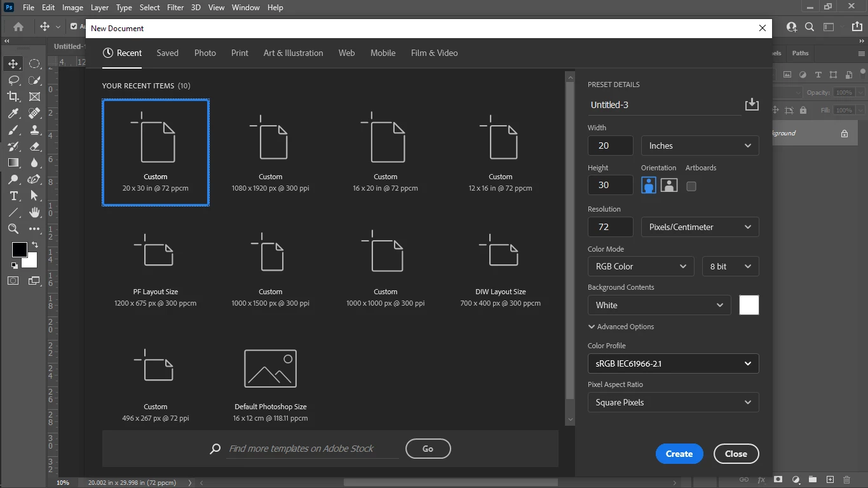The height and width of the screenshot is (488, 868).
Task: Click the Untitled-3 preset name field
Action: (664, 105)
